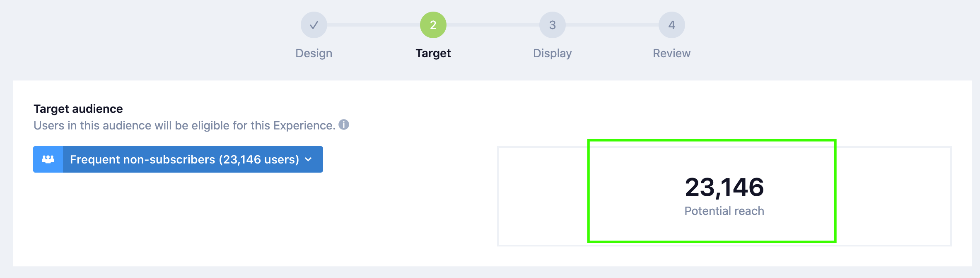
Task: Click progress line between Design and Target
Action: click(x=373, y=25)
